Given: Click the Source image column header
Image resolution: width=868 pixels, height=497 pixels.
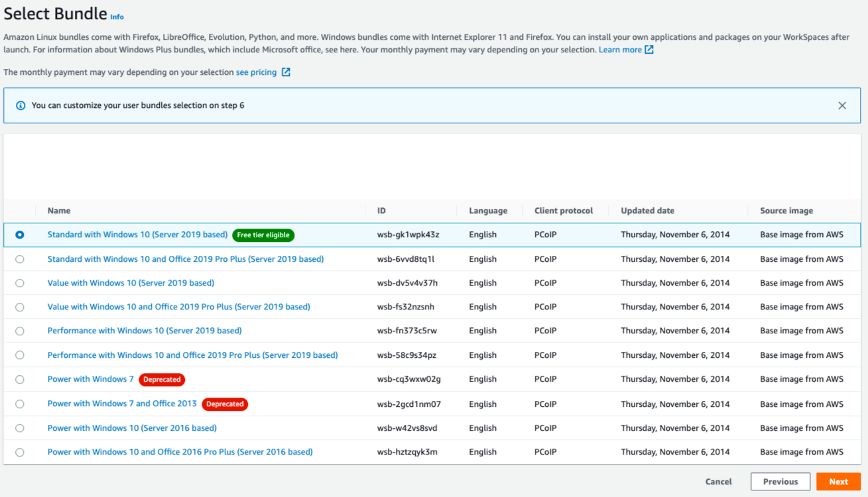Looking at the screenshot, I should click(x=786, y=211).
